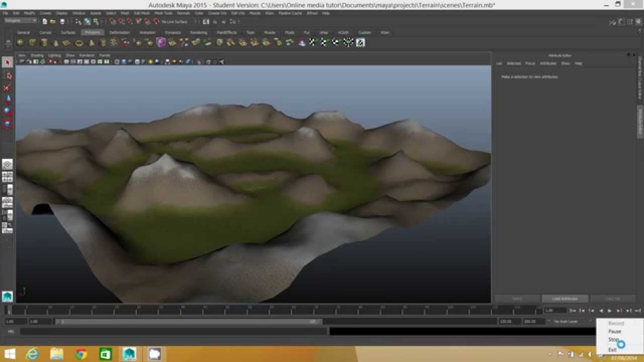Image resolution: width=644 pixels, height=362 pixels.
Task: Click the Load Attributes button
Action: pos(565,299)
